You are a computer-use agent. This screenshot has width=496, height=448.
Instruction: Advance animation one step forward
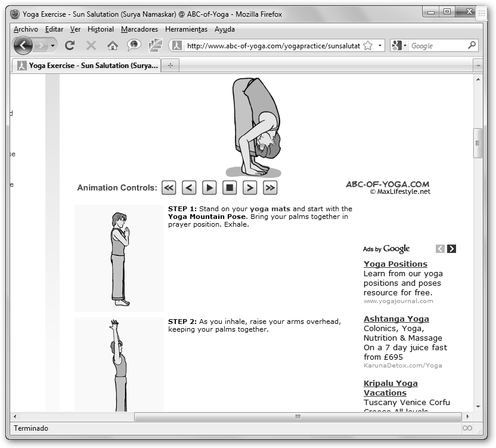pyautogui.click(x=250, y=188)
